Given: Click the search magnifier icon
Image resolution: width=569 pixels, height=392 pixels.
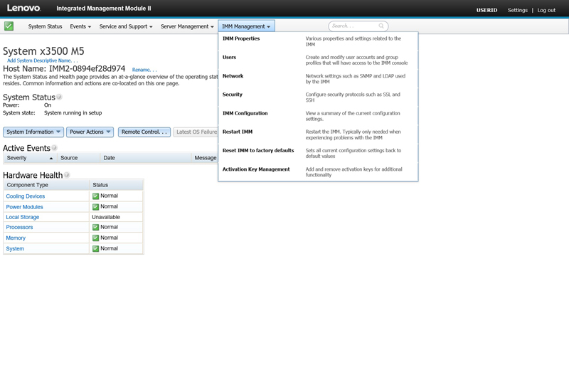Looking at the screenshot, I should (x=381, y=26).
